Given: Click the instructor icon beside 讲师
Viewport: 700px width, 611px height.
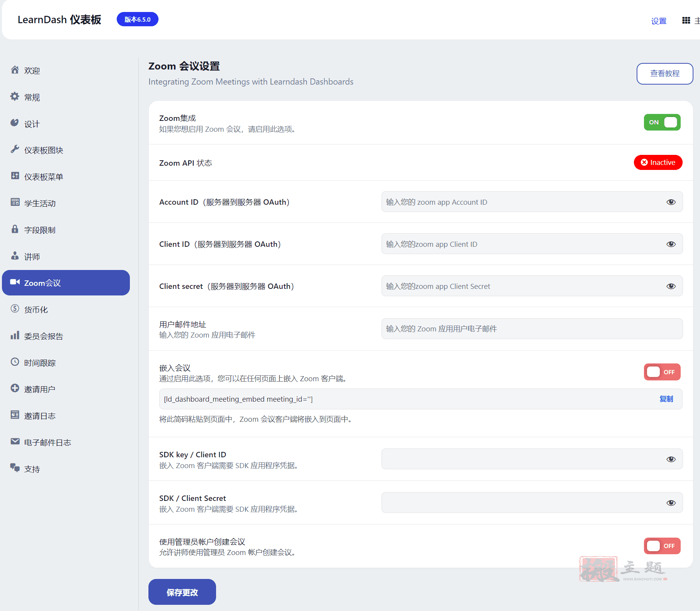Looking at the screenshot, I should [x=15, y=256].
